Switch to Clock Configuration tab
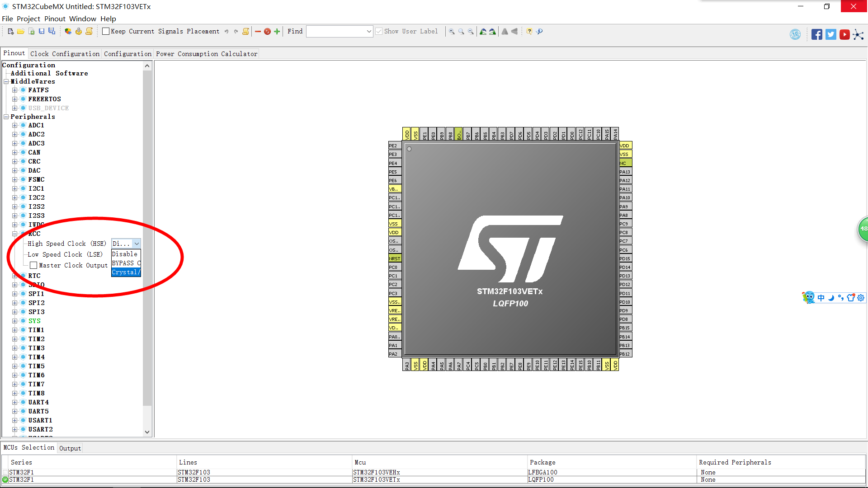This screenshot has height=488, width=868. click(65, 54)
